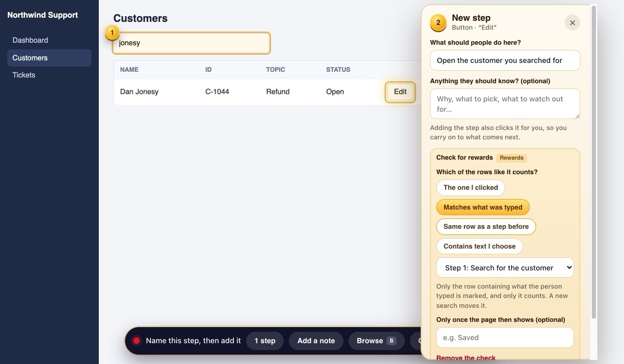Click the STATUS column header
624x364 pixels.
(x=338, y=70)
